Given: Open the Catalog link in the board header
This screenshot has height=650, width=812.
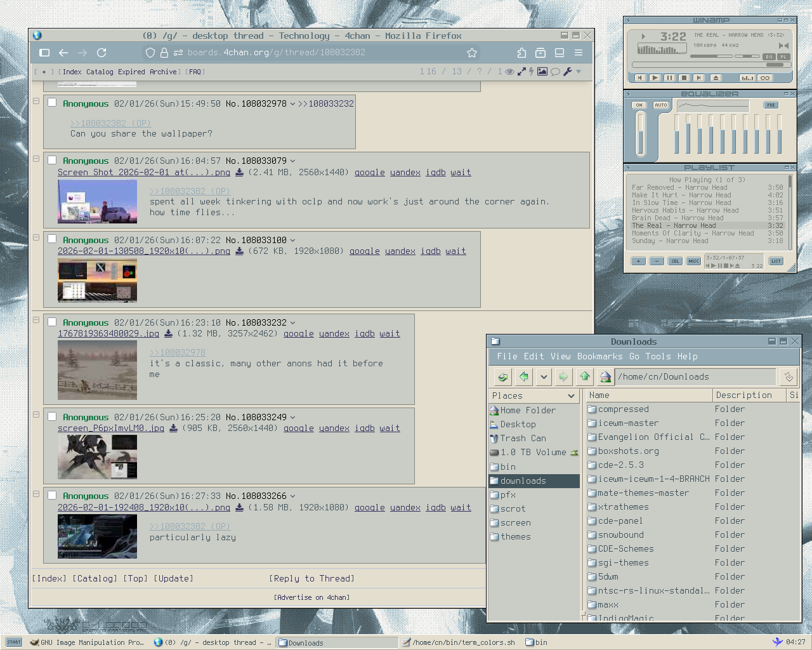Looking at the screenshot, I should pos(100,72).
